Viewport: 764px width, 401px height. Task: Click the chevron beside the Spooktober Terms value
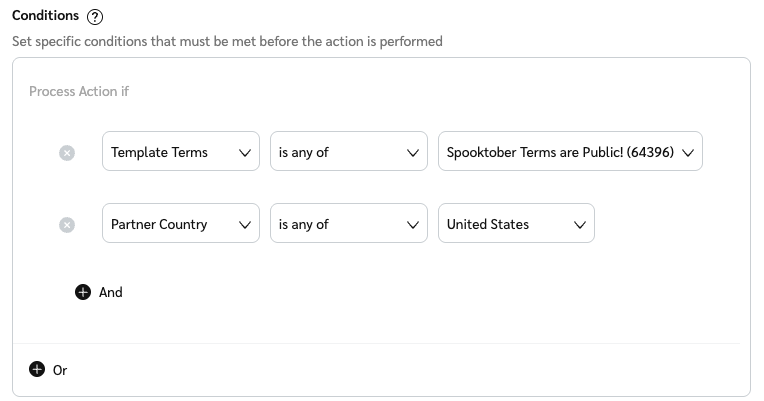tap(688, 153)
